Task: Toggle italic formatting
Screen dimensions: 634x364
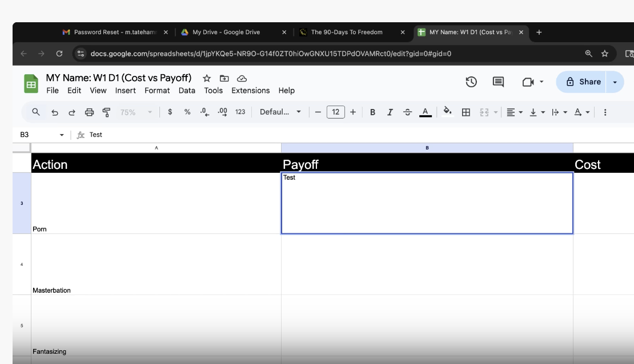Action: point(390,112)
